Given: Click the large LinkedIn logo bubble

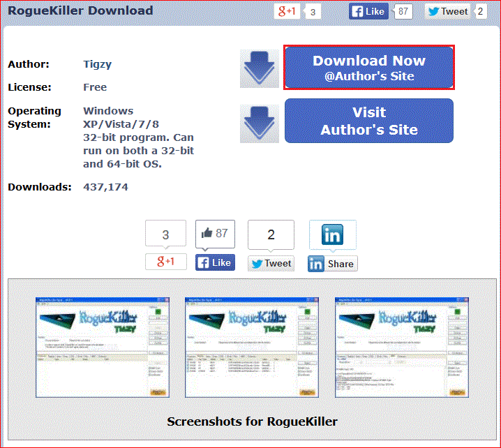Looking at the screenshot, I should coord(333,235).
